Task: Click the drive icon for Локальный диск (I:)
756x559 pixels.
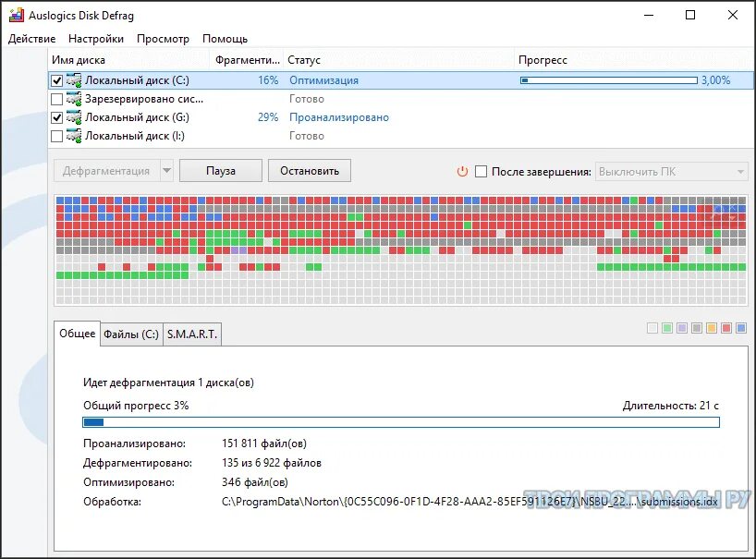Action: [74, 136]
